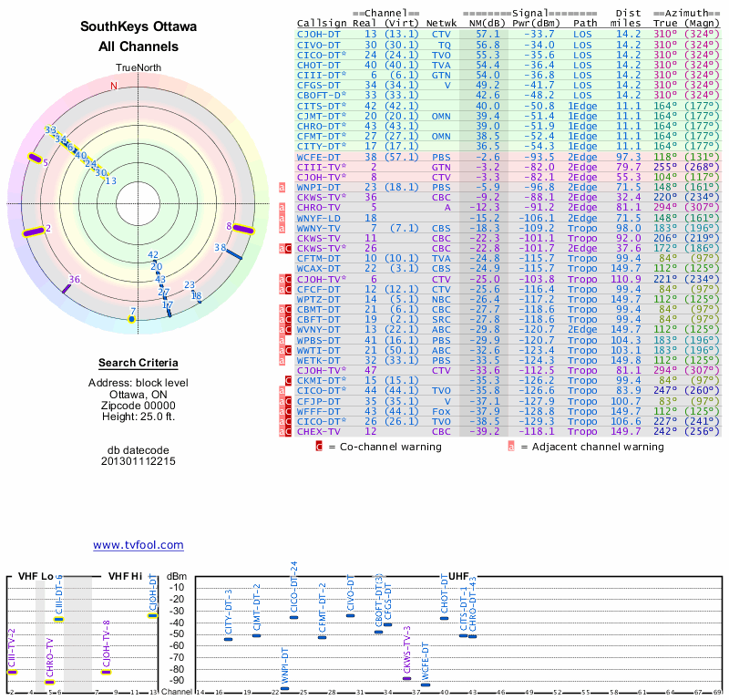Image resolution: width=729 pixels, height=700 pixels.
Task: Click the CJOH-DT bar in VHF Hi chart
Action: (x=153, y=615)
